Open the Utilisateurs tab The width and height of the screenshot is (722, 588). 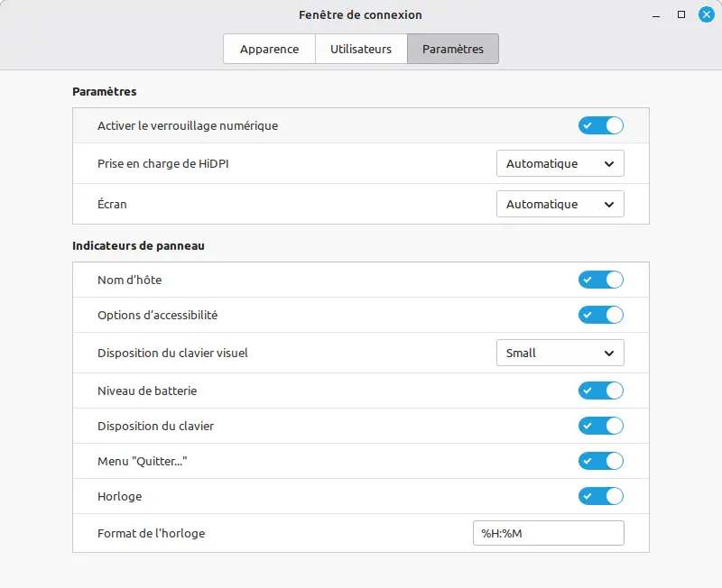(x=361, y=49)
